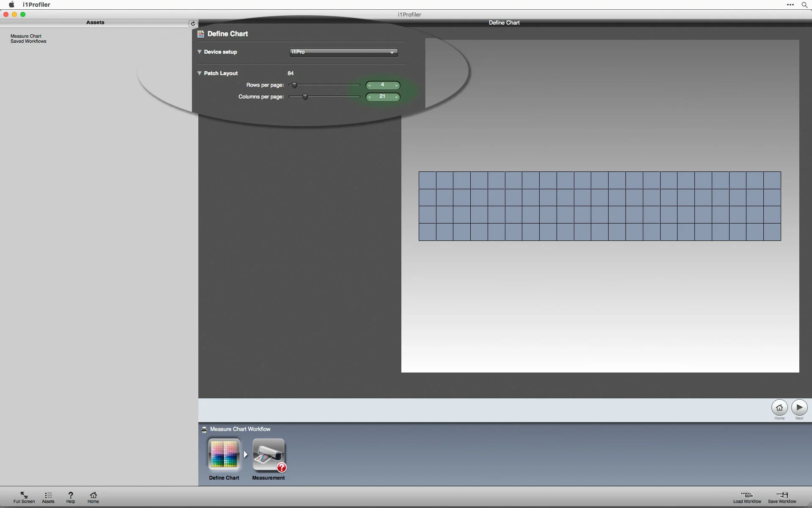Open the Apple menu
Image resolution: width=812 pixels, height=508 pixels.
pos(11,5)
